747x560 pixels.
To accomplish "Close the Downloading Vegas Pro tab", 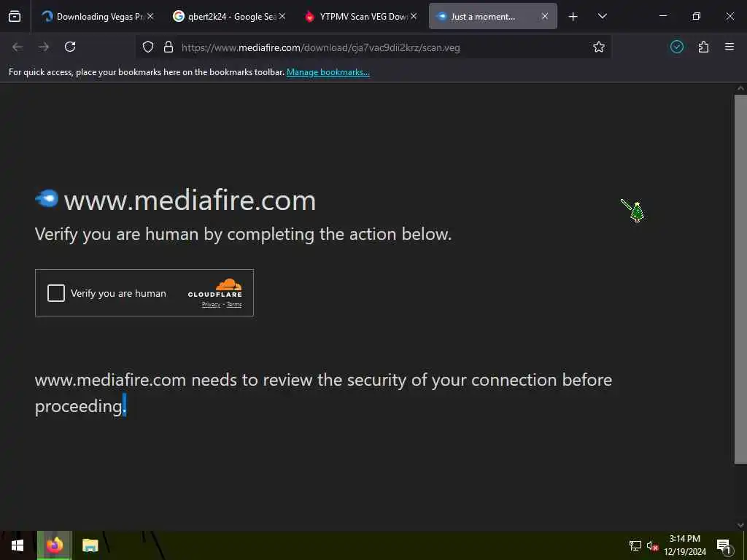I will 150,16.
